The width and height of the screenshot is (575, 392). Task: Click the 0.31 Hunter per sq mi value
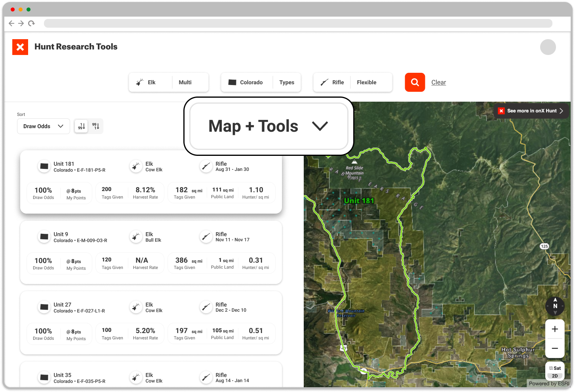(x=256, y=260)
